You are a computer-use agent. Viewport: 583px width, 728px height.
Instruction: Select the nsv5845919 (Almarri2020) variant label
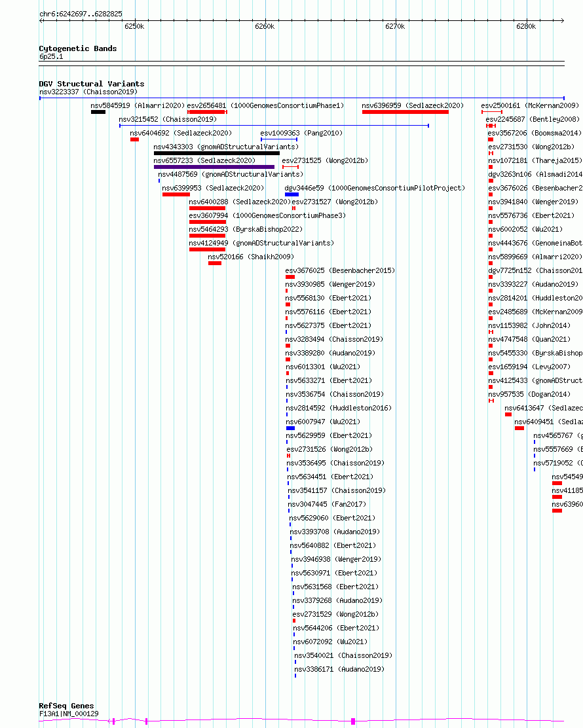tap(138, 106)
